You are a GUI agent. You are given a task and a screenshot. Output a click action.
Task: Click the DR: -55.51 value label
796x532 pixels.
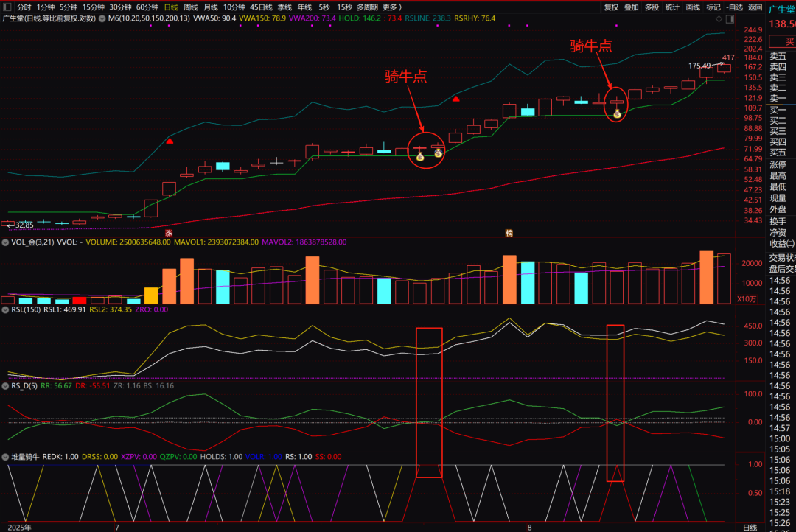(92, 386)
